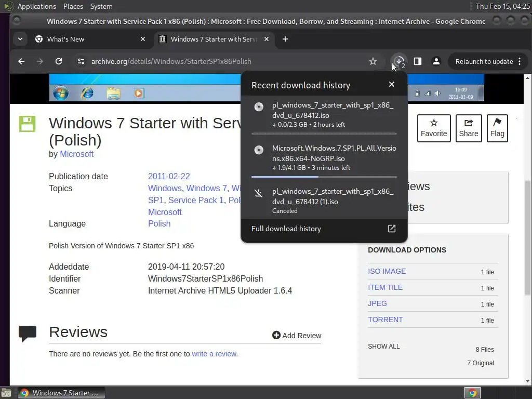Click the browser back arrow
532x399 pixels.
coord(21,61)
